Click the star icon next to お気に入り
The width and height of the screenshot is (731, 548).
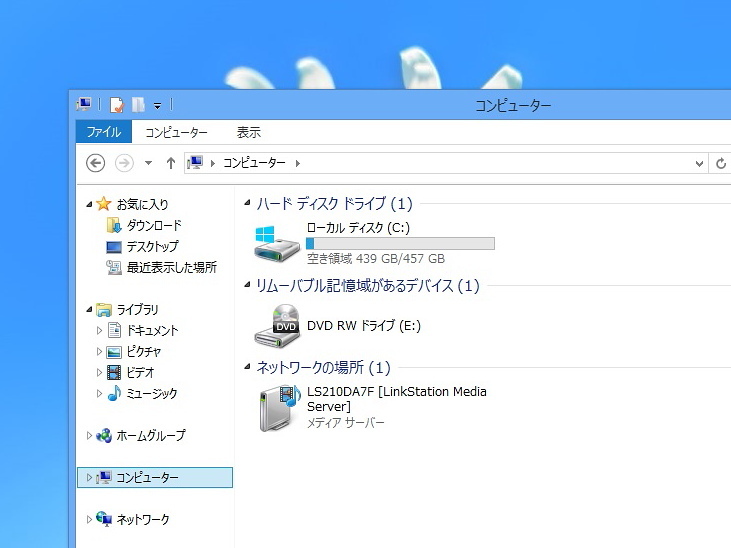(103, 204)
